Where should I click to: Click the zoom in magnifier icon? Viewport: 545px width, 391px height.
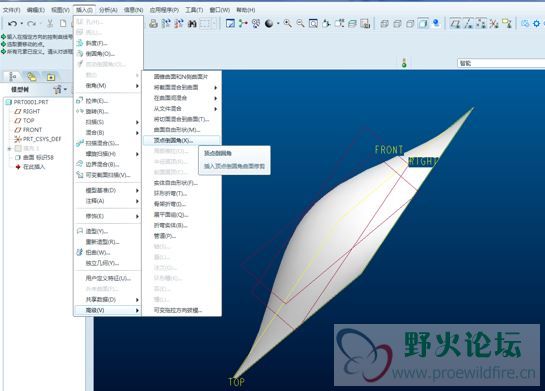click(x=287, y=24)
